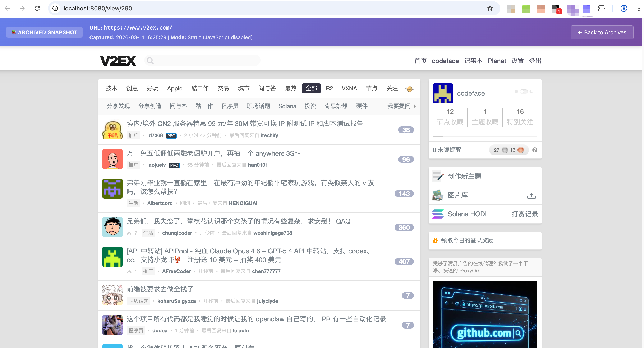Click Back to Archives button
The width and height of the screenshot is (644, 348).
coord(602,32)
